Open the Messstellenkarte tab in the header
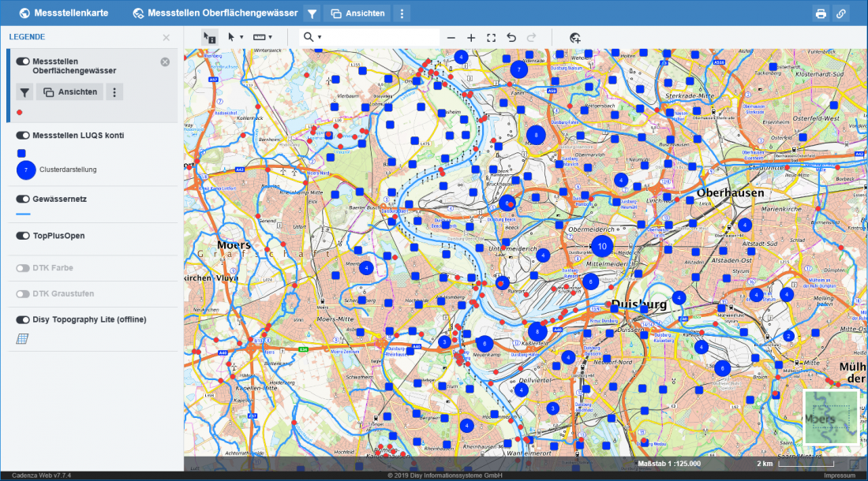 pos(63,13)
